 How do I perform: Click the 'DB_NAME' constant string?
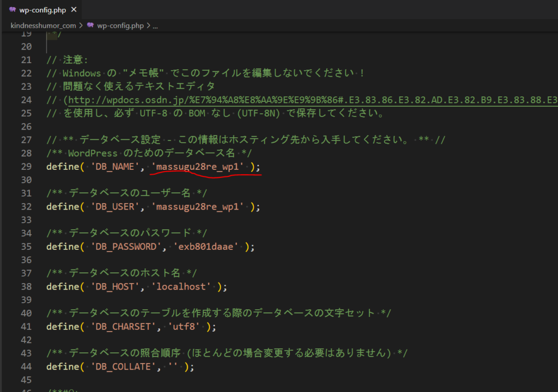pos(115,167)
